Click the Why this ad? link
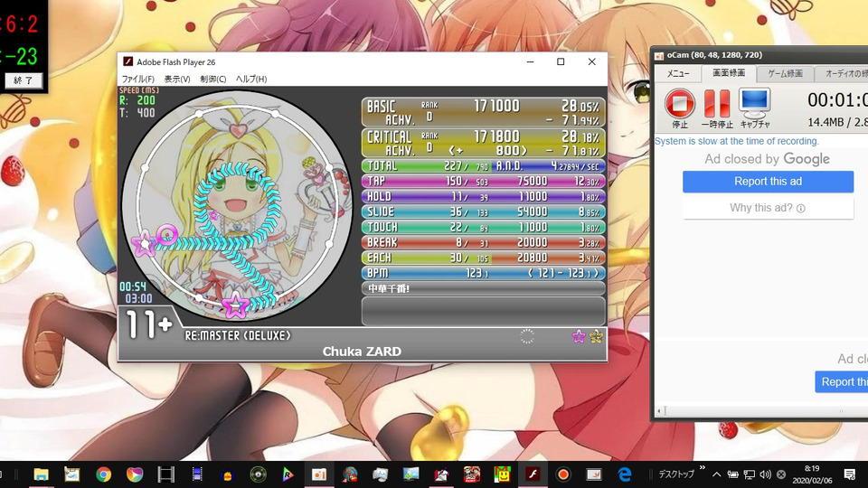 click(768, 208)
